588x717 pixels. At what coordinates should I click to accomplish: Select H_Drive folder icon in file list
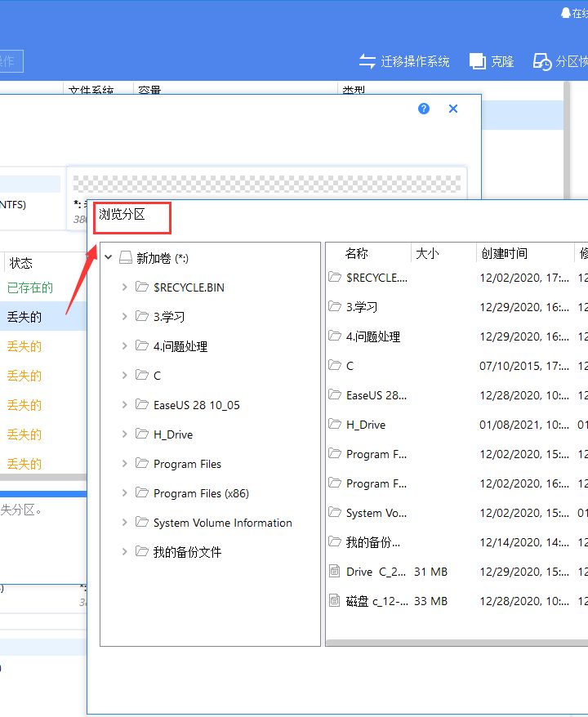(335, 424)
